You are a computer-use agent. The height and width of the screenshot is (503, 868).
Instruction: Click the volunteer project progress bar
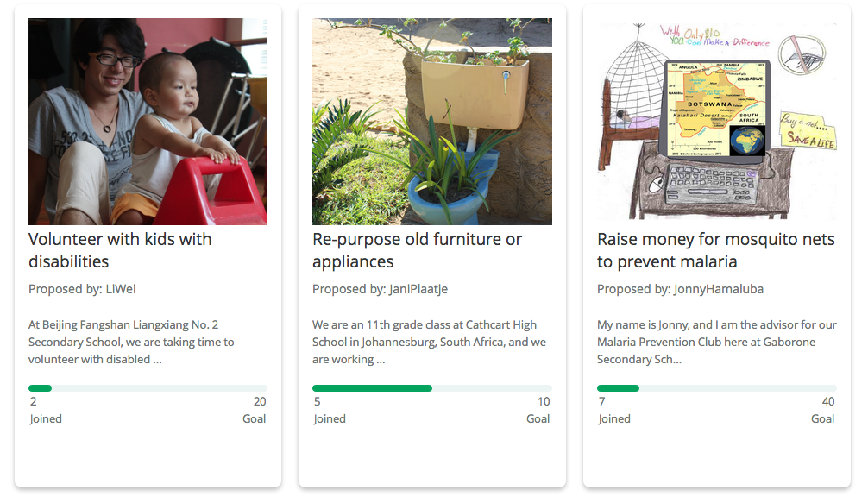[x=148, y=388]
